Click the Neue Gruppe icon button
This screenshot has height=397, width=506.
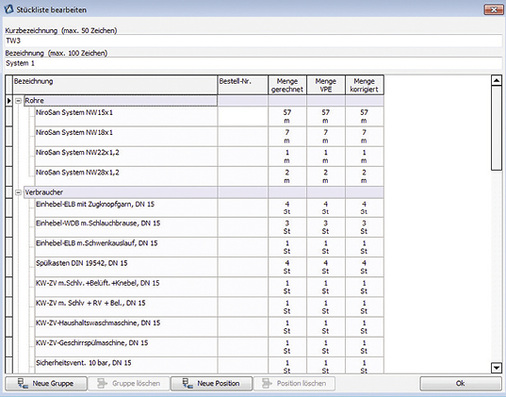tap(46, 384)
